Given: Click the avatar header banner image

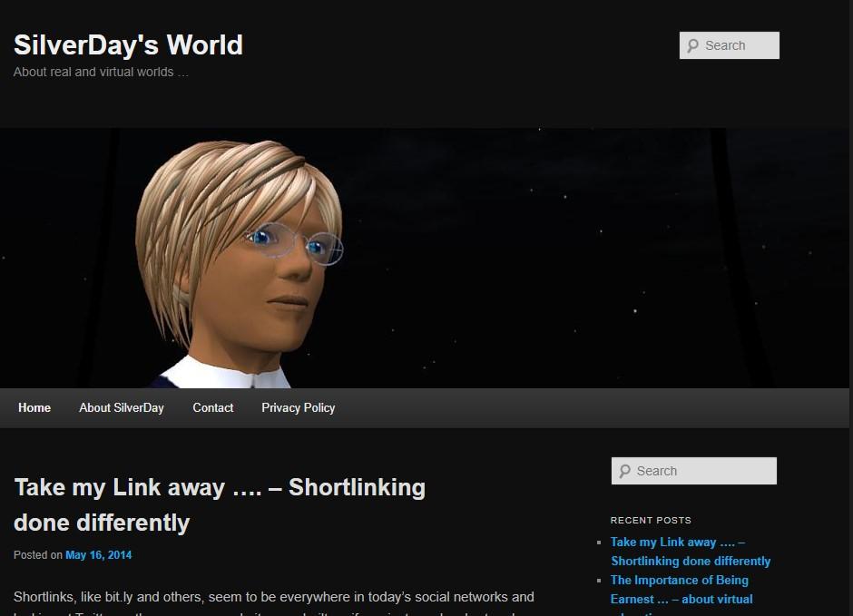Looking at the screenshot, I should pos(426,258).
